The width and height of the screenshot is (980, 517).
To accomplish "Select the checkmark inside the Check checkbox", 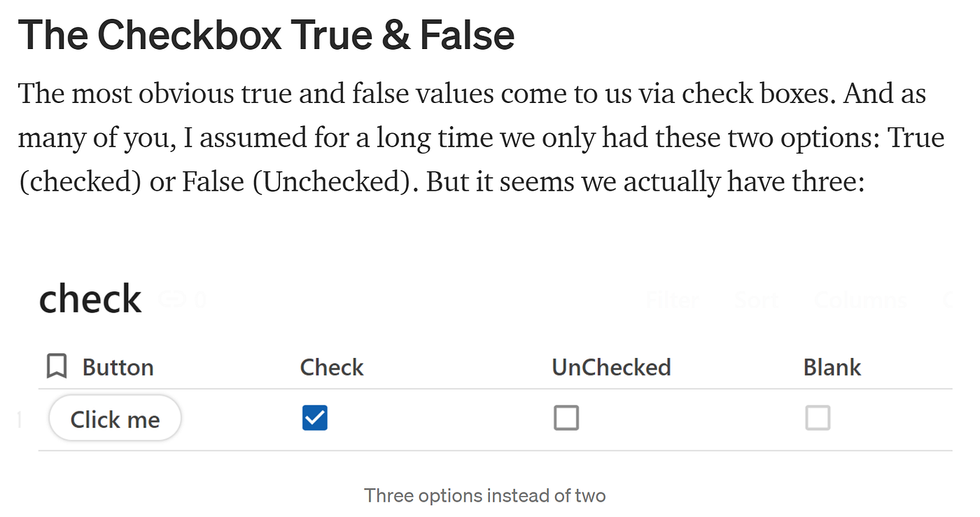I will [314, 418].
